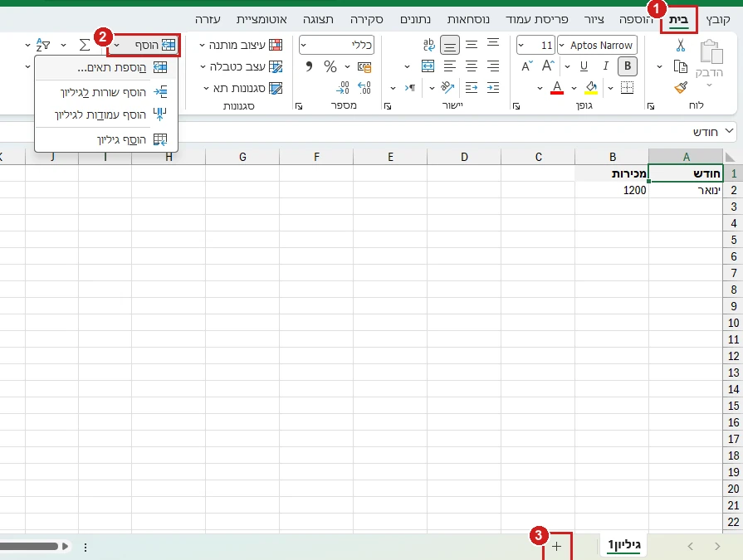Activate the Format Painter brush

[681, 88]
